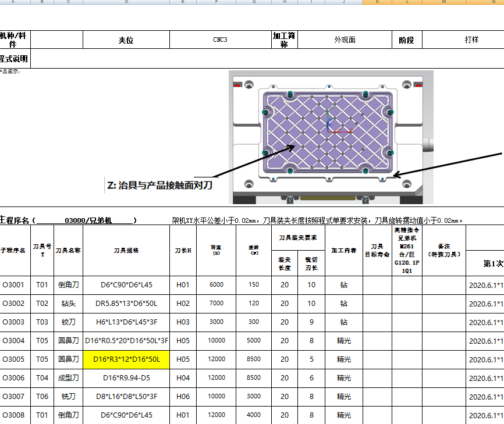Select program cell O3001

(16, 285)
